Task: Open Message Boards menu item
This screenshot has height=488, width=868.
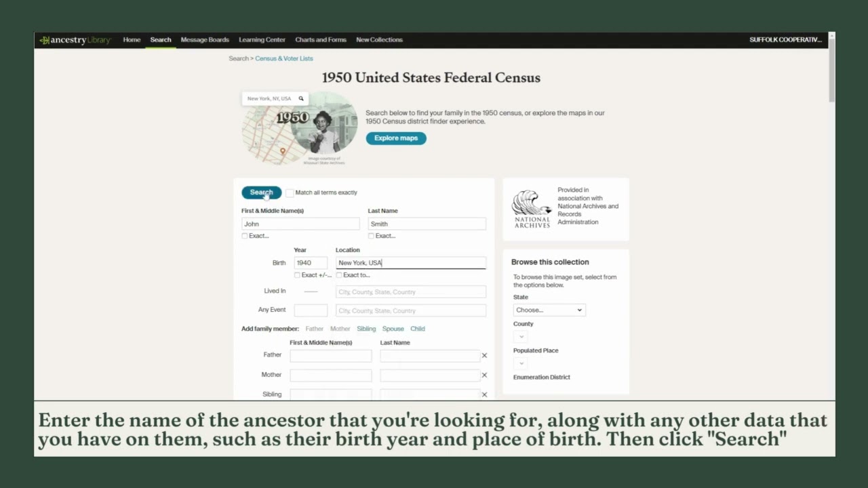Action: click(x=205, y=40)
